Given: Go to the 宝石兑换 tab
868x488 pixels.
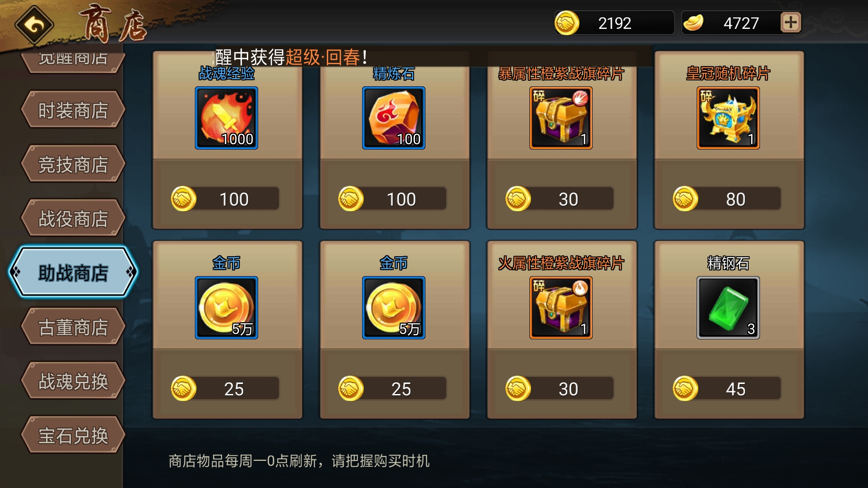Looking at the screenshot, I should pyautogui.click(x=73, y=435).
